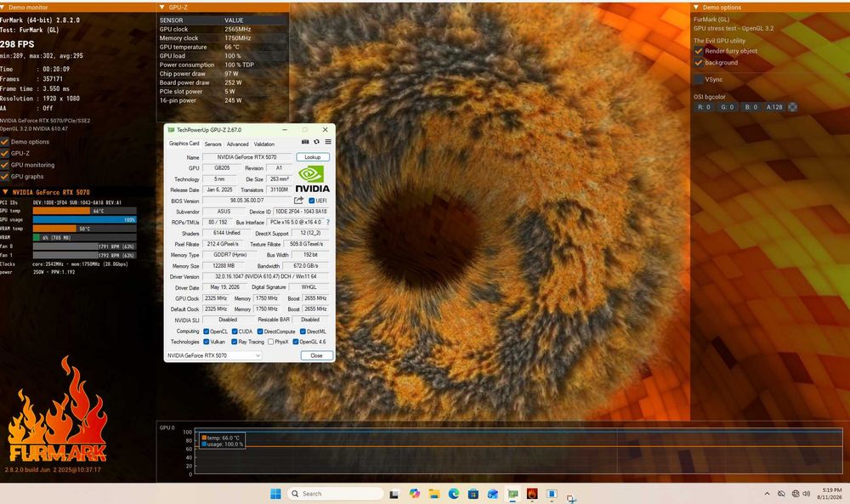
Task: Show hidden system tray icons
Action: (767, 494)
